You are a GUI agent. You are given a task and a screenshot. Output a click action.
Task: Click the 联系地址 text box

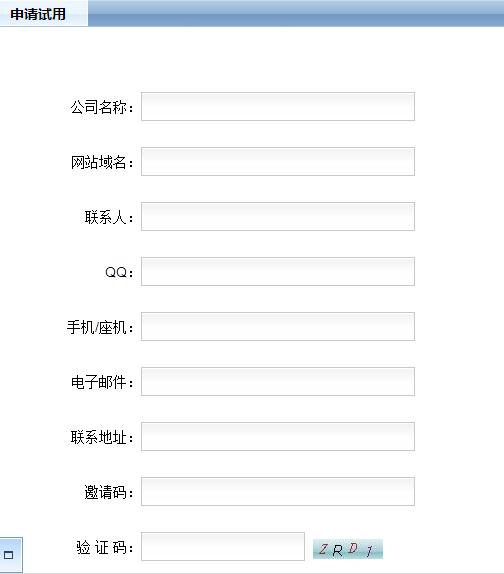[x=278, y=436]
